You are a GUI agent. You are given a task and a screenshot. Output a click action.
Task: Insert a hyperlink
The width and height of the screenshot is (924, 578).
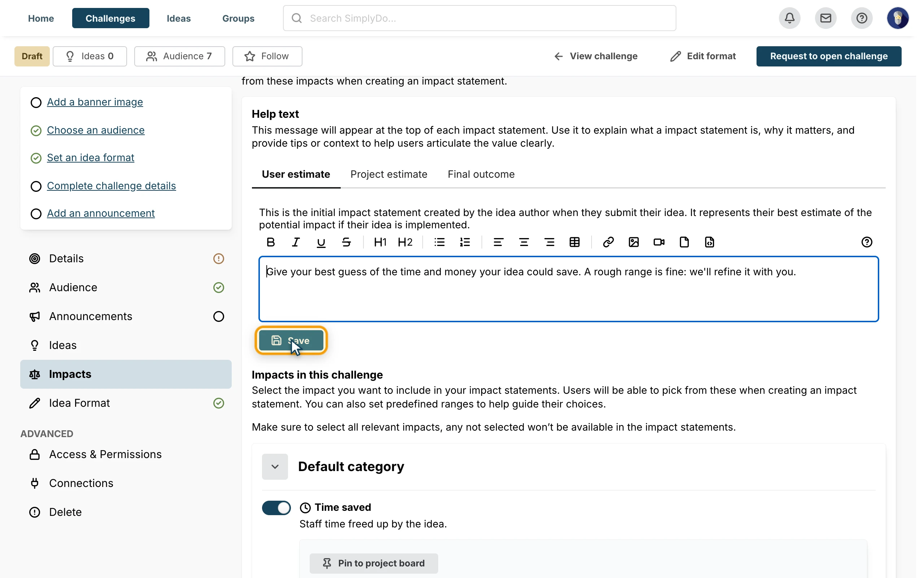click(608, 242)
